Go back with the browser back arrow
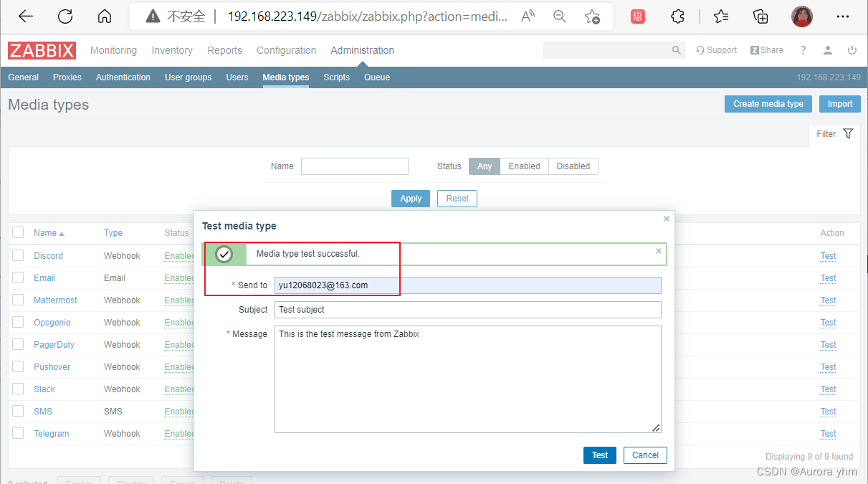This screenshot has width=868, height=484. (26, 16)
